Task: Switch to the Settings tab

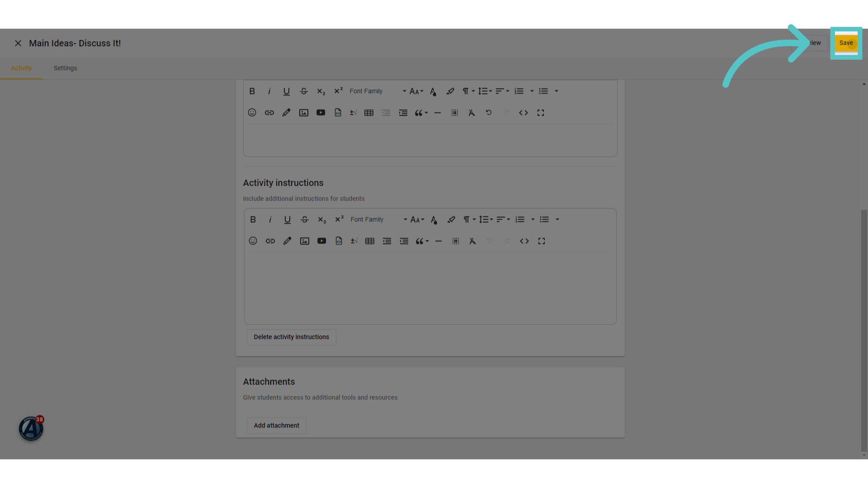Action: click(66, 68)
